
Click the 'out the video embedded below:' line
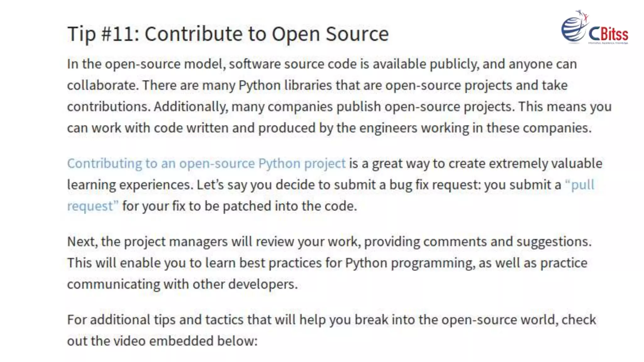pos(162,341)
